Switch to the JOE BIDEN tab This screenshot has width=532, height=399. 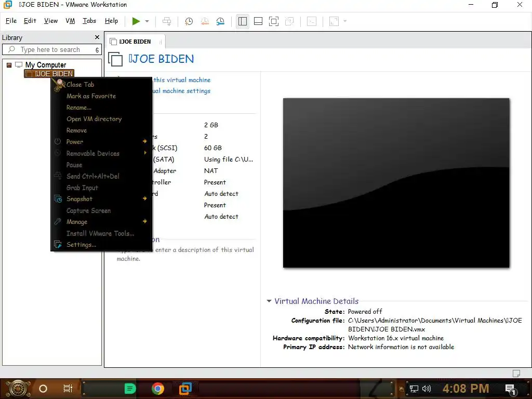click(x=135, y=42)
